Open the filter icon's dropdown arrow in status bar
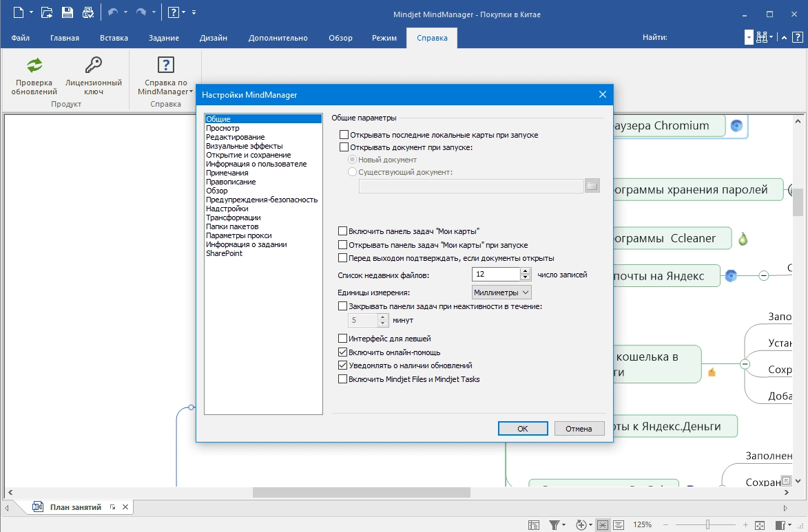 pyautogui.click(x=563, y=525)
